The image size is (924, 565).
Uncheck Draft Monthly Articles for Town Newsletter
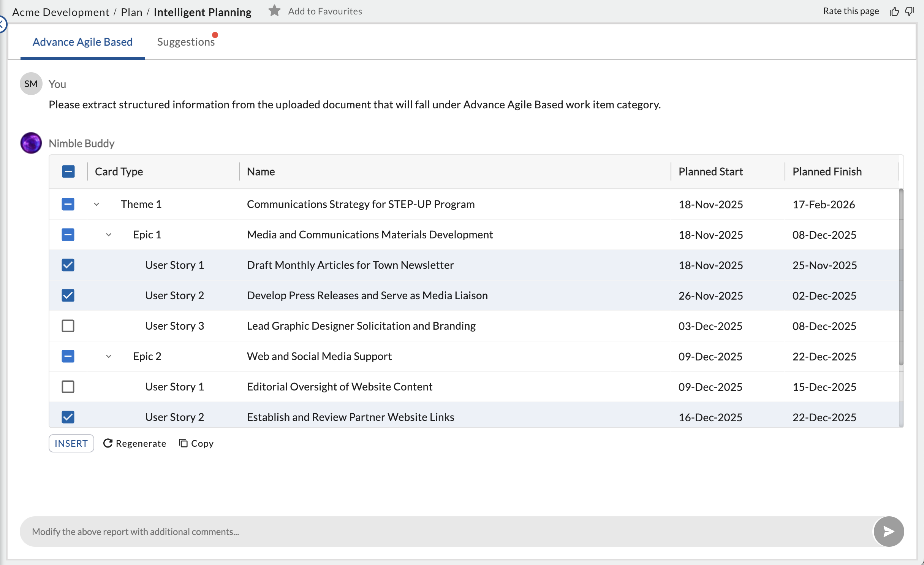(x=68, y=265)
